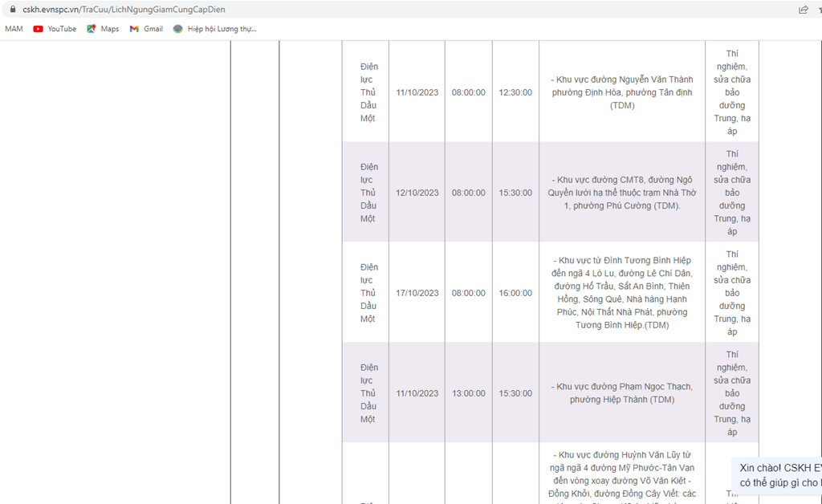Open the Maps bookmark
Viewport: 822px width, 504px height.
[x=103, y=29]
